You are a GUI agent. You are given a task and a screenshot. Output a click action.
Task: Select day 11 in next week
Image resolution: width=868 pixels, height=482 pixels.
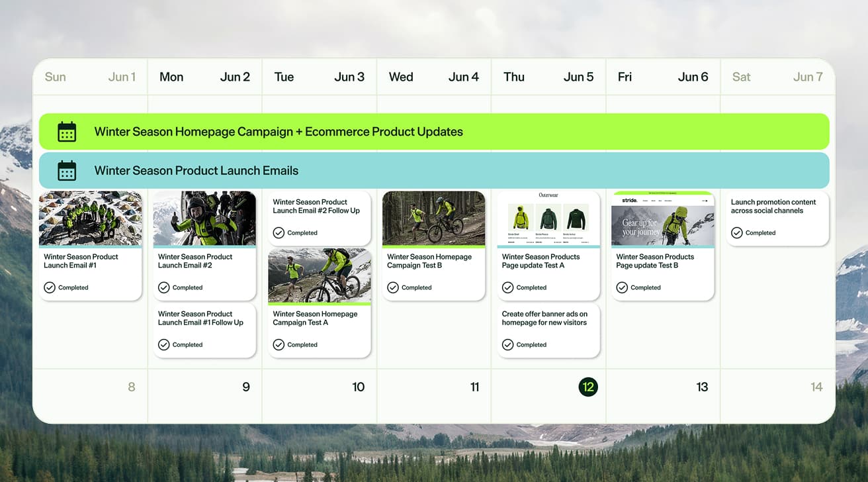click(x=474, y=387)
